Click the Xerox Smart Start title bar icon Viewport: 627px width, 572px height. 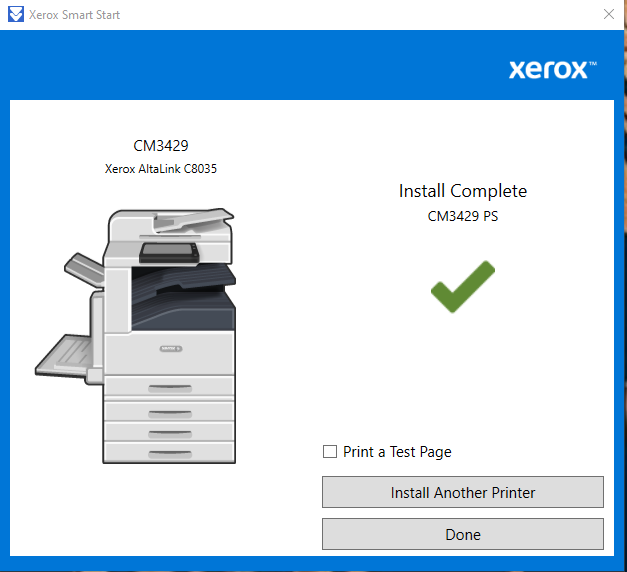16,14
